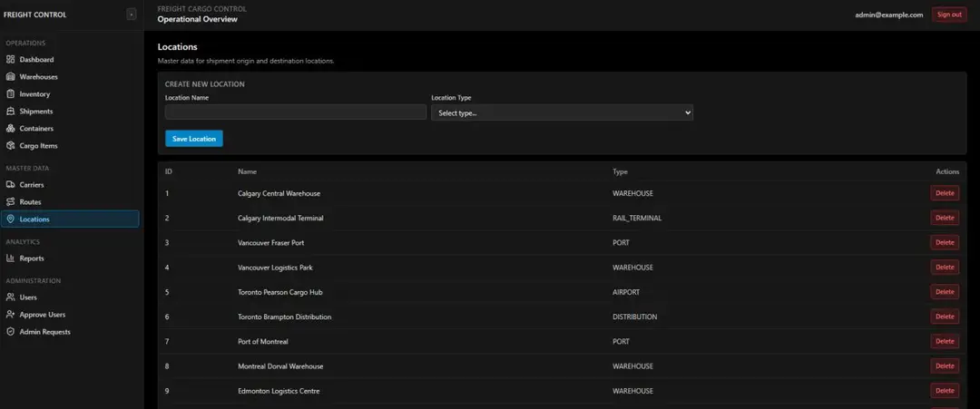Open the Users administration page
980x409 pixels.
70,297
